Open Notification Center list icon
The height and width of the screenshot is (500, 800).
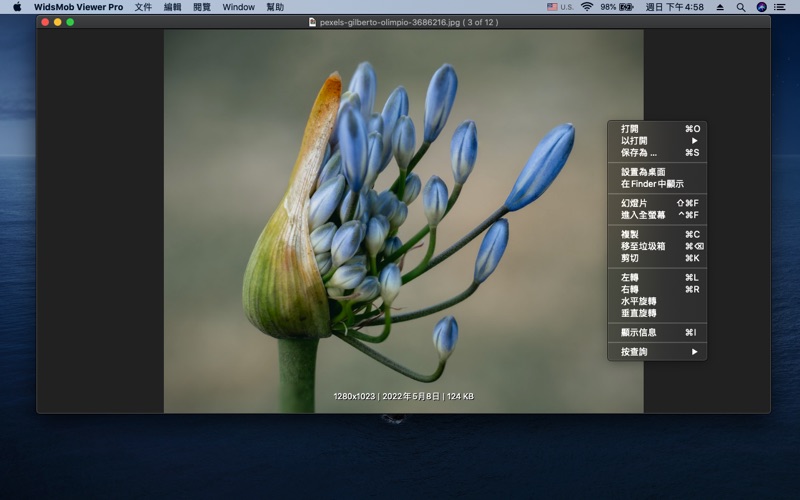(x=780, y=7)
